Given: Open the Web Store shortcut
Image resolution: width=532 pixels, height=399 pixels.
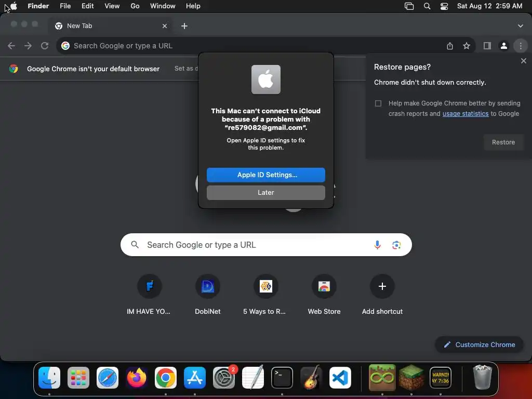Looking at the screenshot, I should (x=324, y=295).
